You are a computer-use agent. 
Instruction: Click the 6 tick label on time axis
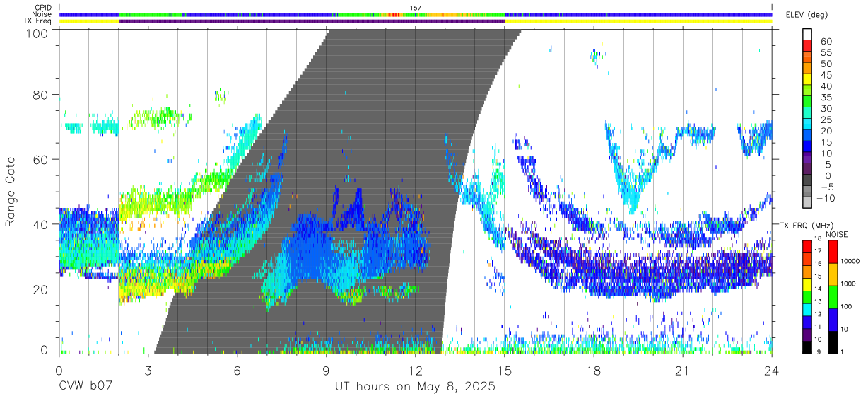coord(237,371)
